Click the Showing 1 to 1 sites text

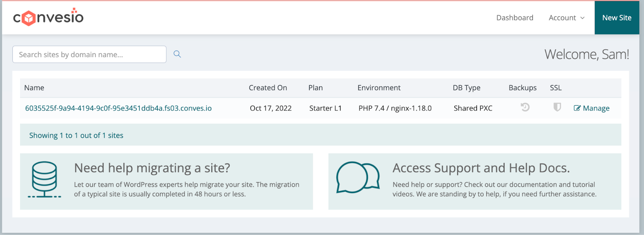[x=76, y=135]
